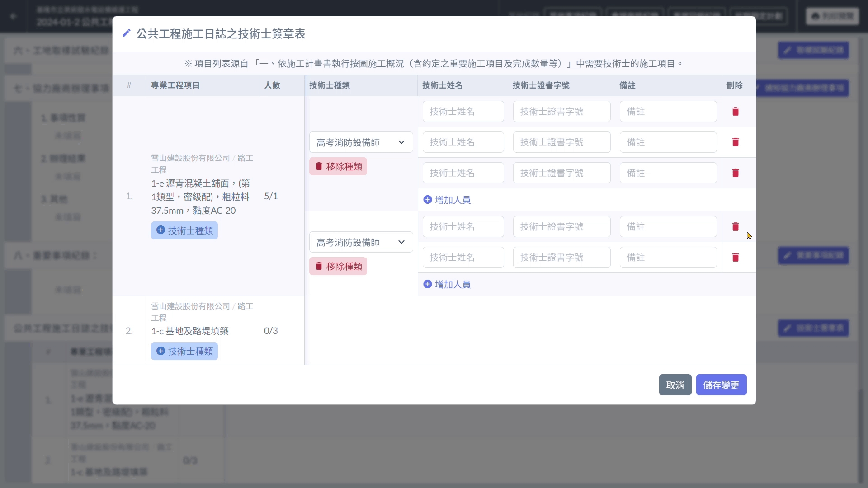Image resolution: width=868 pixels, height=488 pixels.
Task: Click plus icon of second 增加人員 link
Action: (427, 284)
